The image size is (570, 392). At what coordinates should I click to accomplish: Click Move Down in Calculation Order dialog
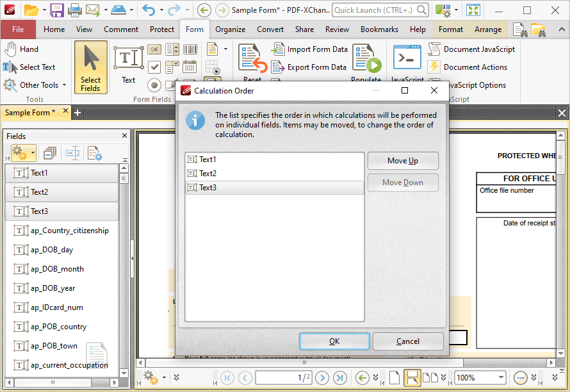pyautogui.click(x=403, y=183)
